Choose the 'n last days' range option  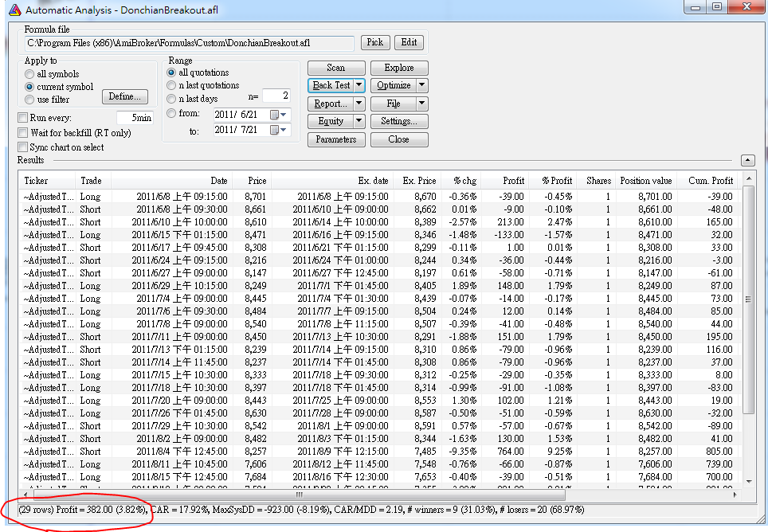click(x=171, y=99)
